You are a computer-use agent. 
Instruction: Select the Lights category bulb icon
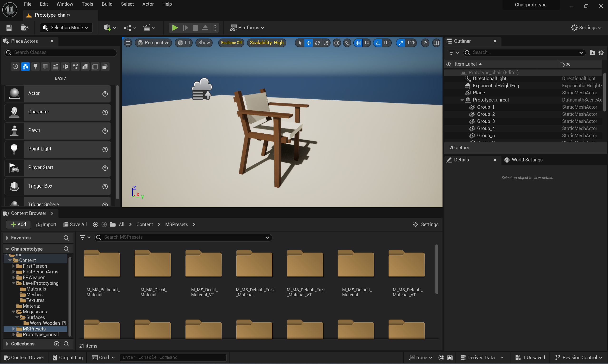[35, 67]
